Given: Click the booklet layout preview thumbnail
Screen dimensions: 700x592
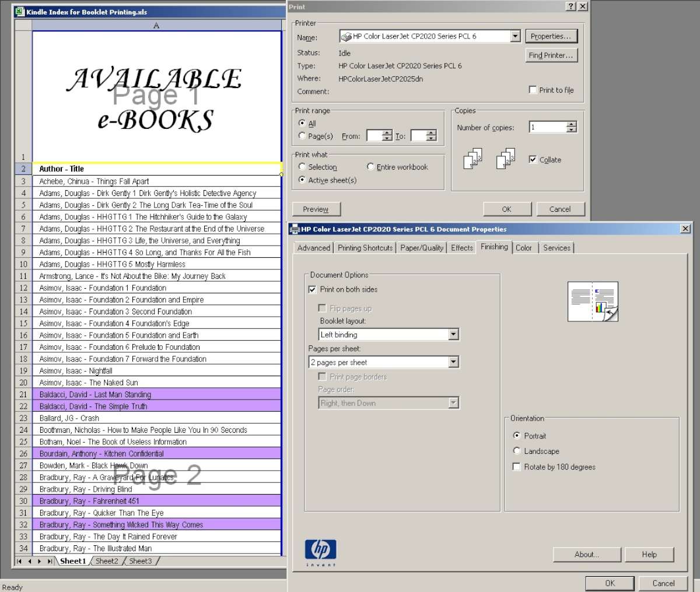Looking at the screenshot, I should (593, 302).
